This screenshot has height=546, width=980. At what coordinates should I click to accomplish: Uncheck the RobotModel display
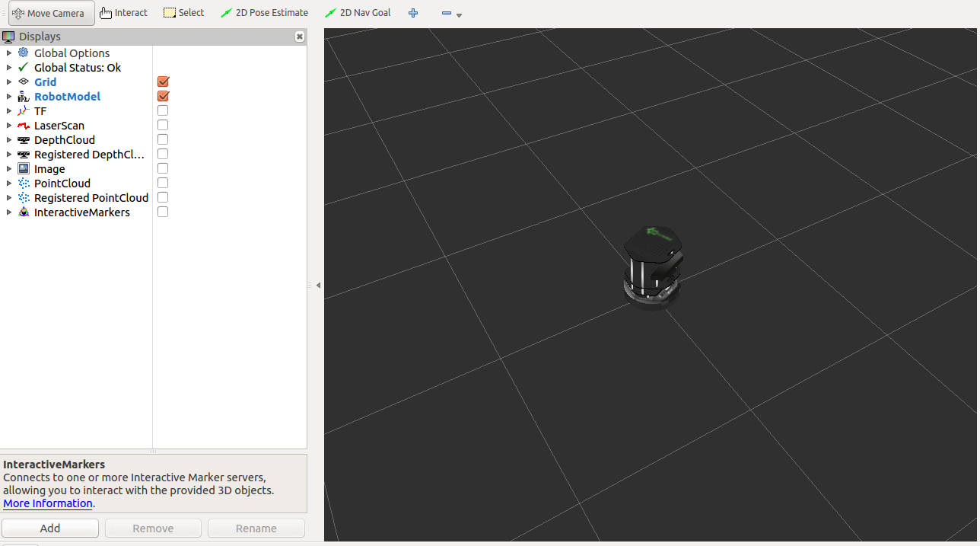[163, 96]
